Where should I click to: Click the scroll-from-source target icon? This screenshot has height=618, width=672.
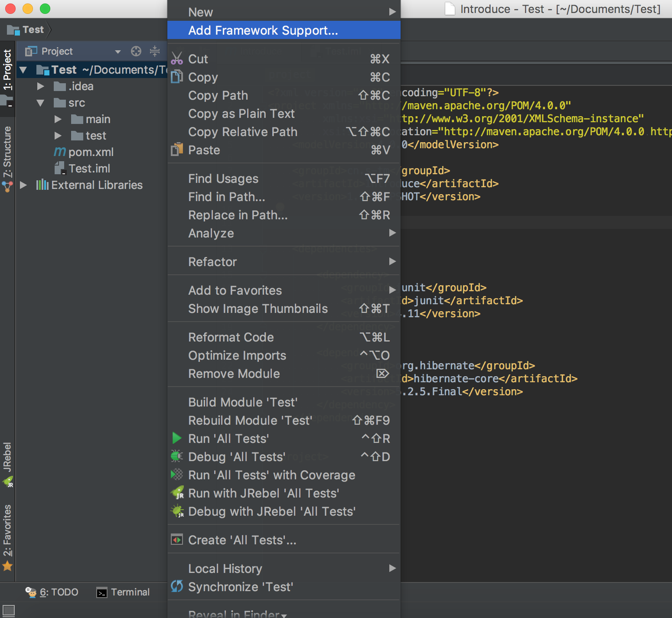(136, 51)
